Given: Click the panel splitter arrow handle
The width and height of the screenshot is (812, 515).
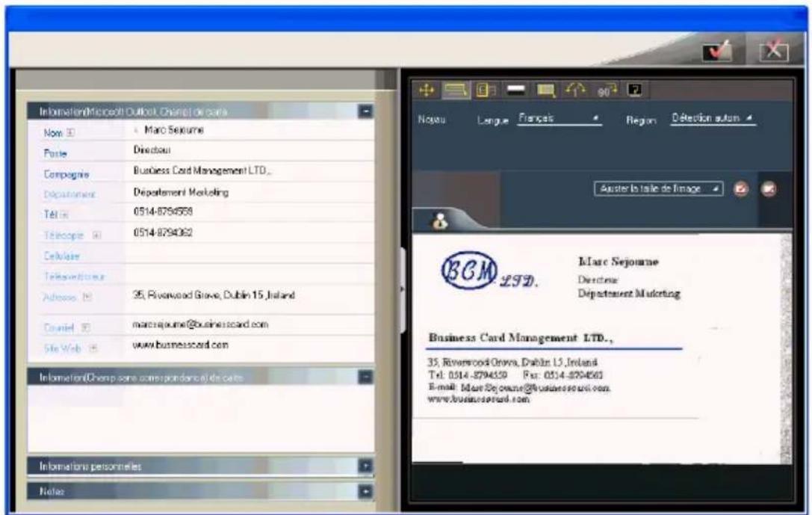Looking at the screenshot, I should 403,289.
